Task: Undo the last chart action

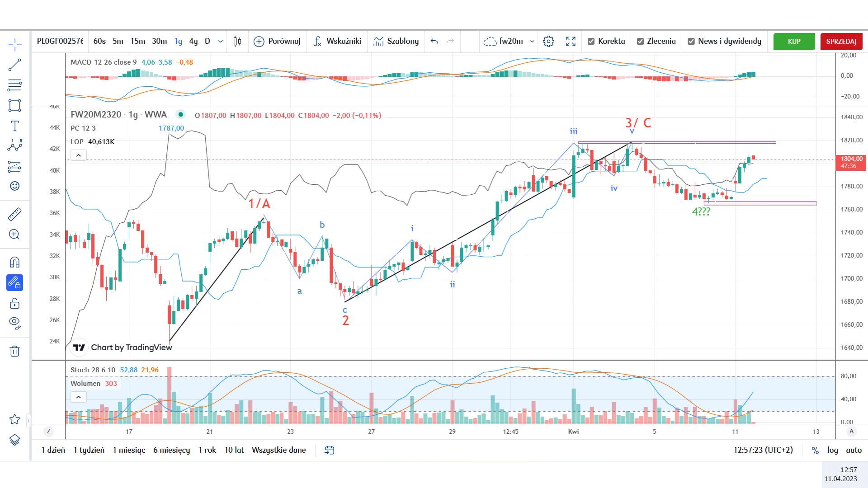Action: click(434, 42)
